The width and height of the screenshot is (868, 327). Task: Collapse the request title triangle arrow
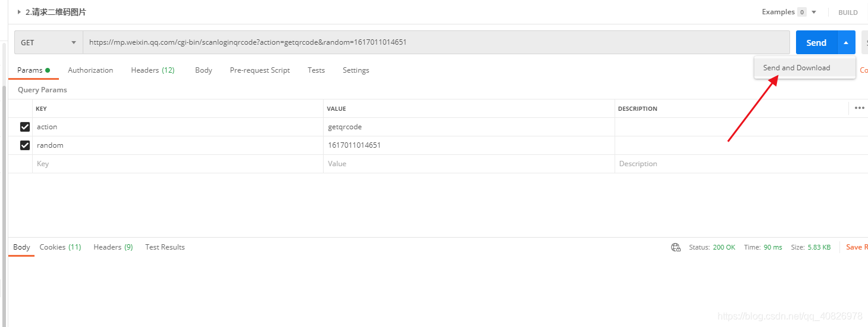19,12
